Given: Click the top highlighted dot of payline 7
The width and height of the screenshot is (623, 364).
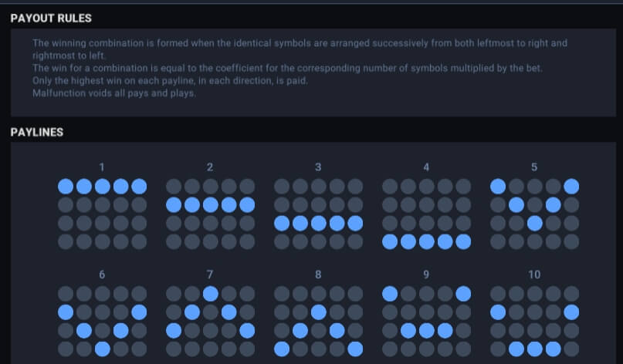Looking at the screenshot, I should (210, 294).
